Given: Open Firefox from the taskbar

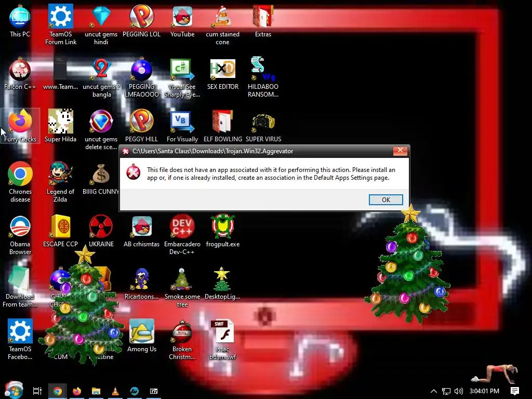Looking at the screenshot, I should [x=77, y=391].
